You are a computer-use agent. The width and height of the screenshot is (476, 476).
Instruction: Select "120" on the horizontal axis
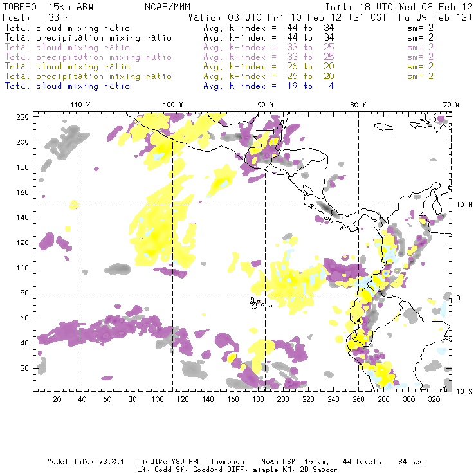pos(183,399)
